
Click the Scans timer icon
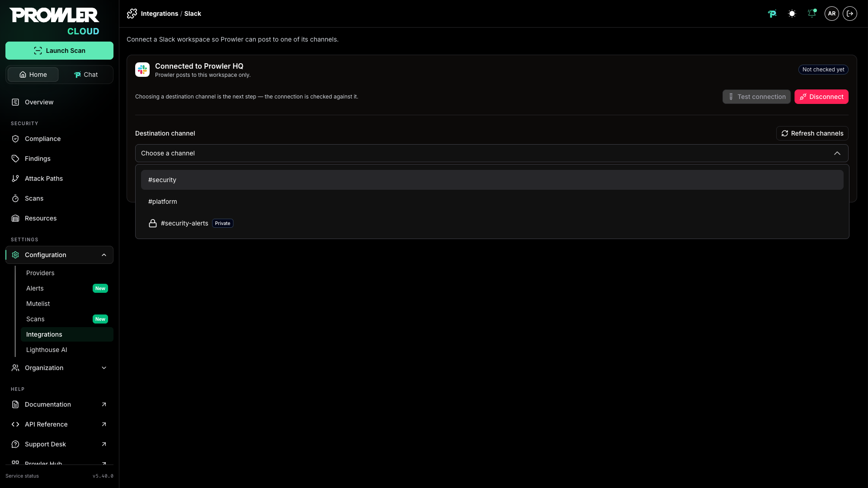click(15, 198)
